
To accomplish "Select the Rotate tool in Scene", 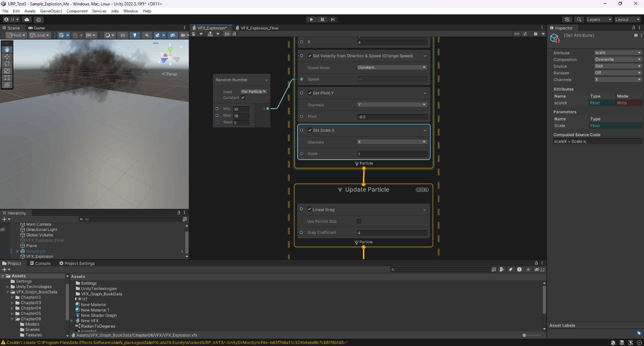I will [x=7, y=63].
